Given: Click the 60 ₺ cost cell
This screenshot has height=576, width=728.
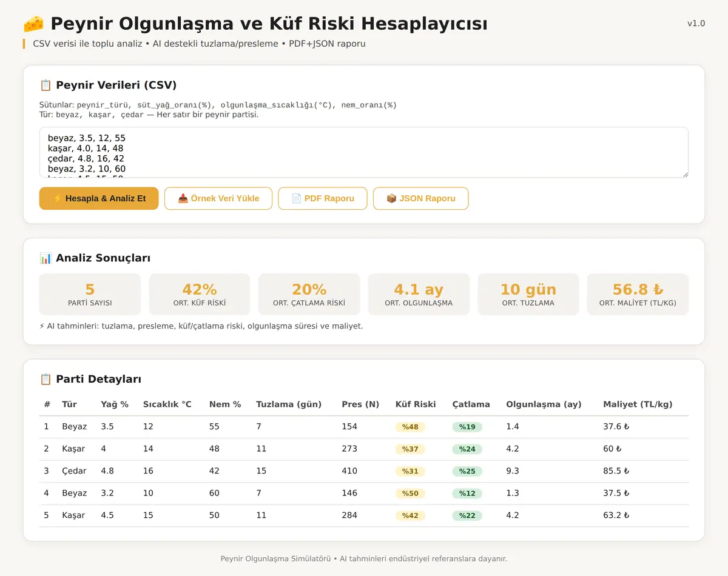Looking at the screenshot, I should [612, 449].
